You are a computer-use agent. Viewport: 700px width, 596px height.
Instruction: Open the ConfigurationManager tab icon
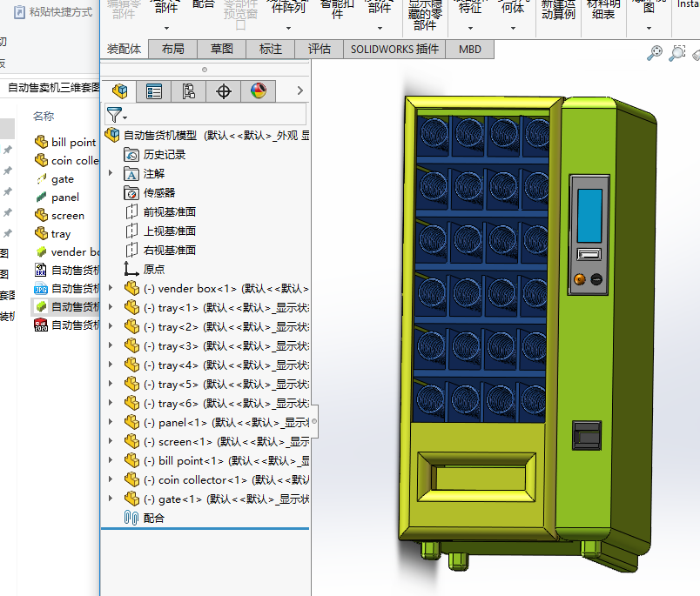[189, 90]
